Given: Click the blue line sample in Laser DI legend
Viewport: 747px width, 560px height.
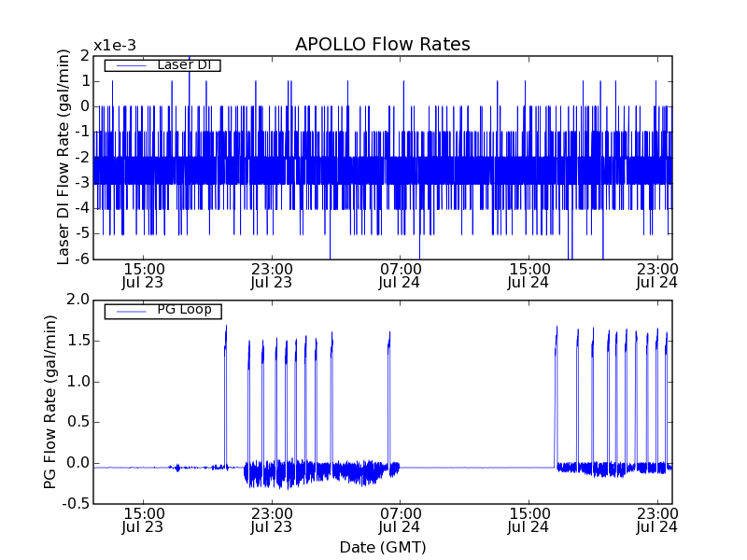Looking at the screenshot, I should pos(129,65).
